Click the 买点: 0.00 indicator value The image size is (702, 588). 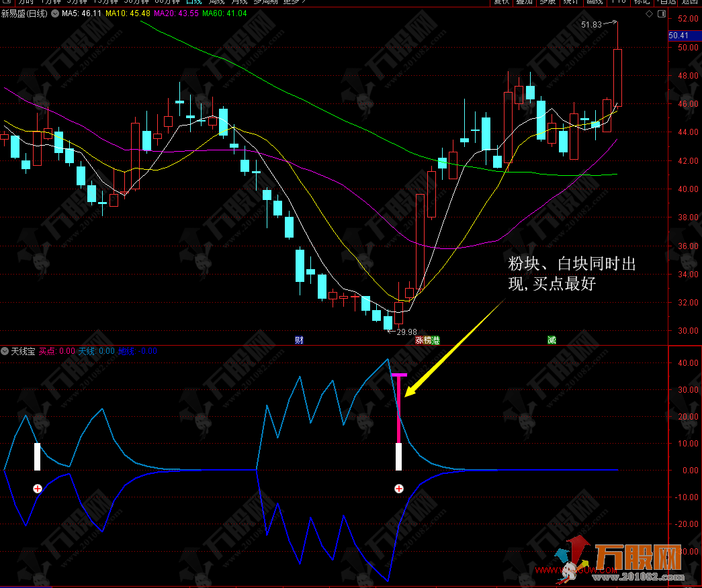click(x=57, y=351)
